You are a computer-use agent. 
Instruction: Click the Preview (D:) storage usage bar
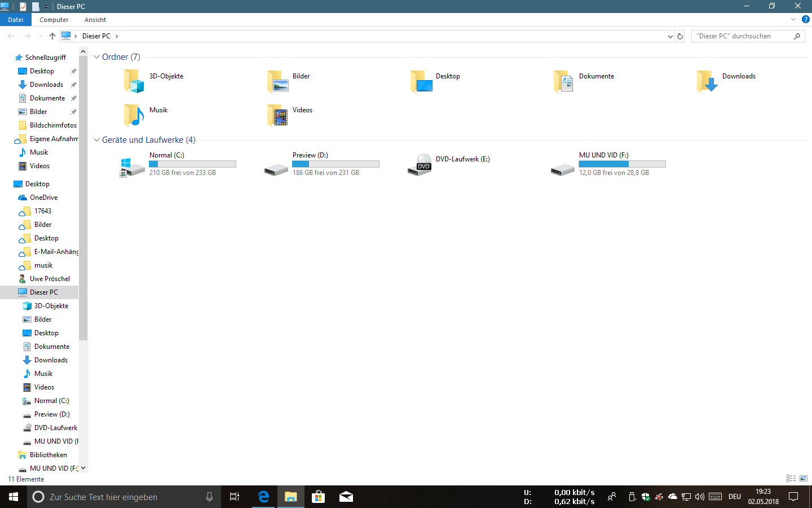[x=336, y=164]
